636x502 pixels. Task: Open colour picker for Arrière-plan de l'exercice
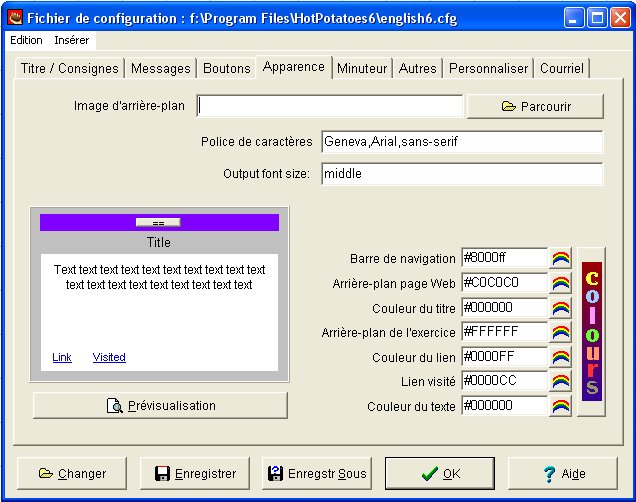561,332
